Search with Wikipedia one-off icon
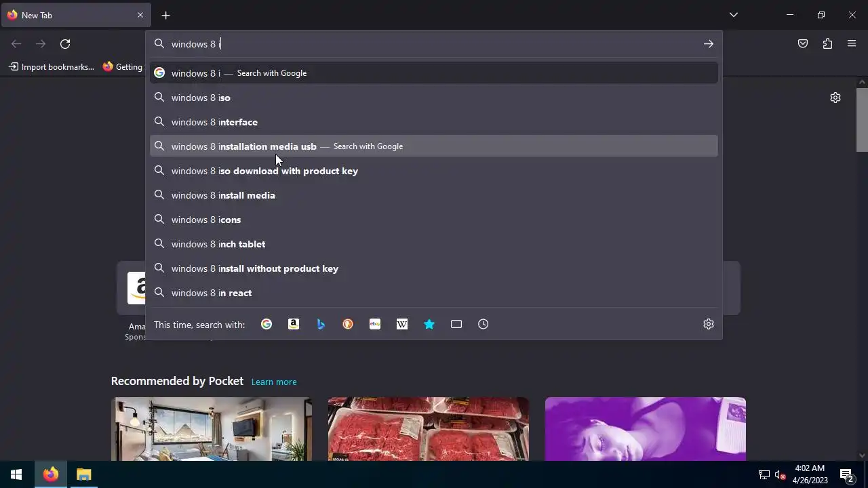Screen dimensions: 868x488 (402, 324)
